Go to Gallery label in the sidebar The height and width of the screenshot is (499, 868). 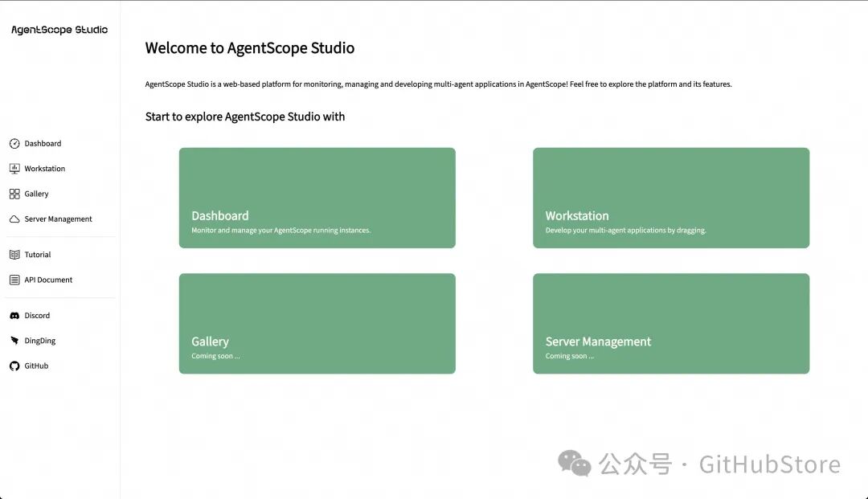[x=36, y=194]
